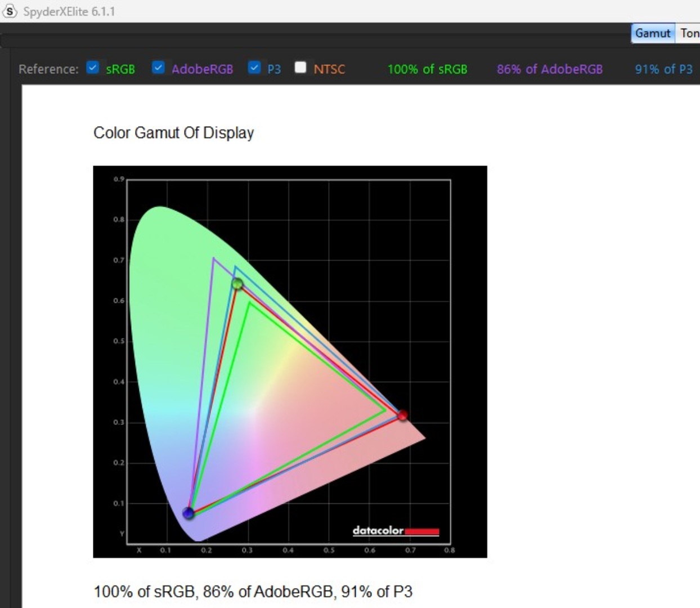The width and height of the screenshot is (700, 608).
Task: Open the partially visible Ton tab
Action: [688, 33]
